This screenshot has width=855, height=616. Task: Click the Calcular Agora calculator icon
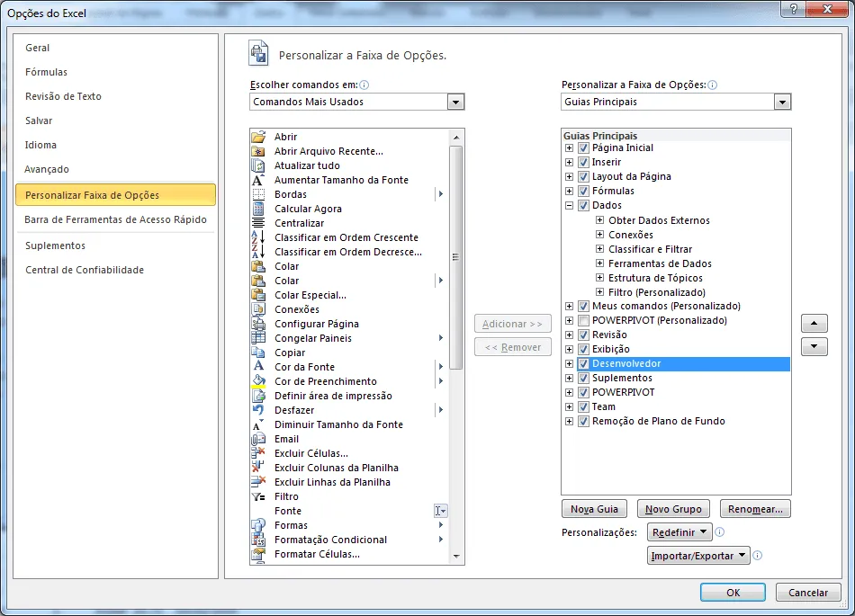point(258,209)
